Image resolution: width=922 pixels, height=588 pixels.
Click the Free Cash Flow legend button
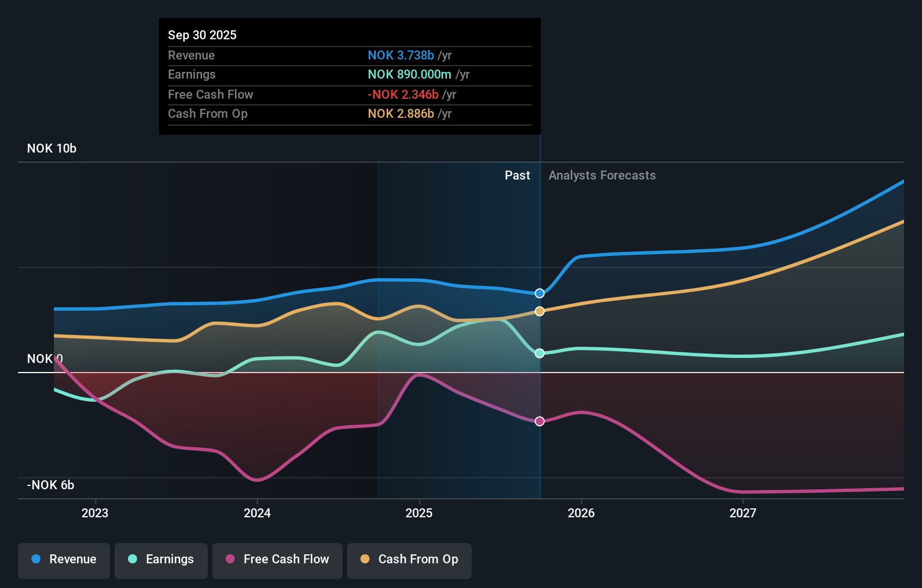[x=277, y=559]
